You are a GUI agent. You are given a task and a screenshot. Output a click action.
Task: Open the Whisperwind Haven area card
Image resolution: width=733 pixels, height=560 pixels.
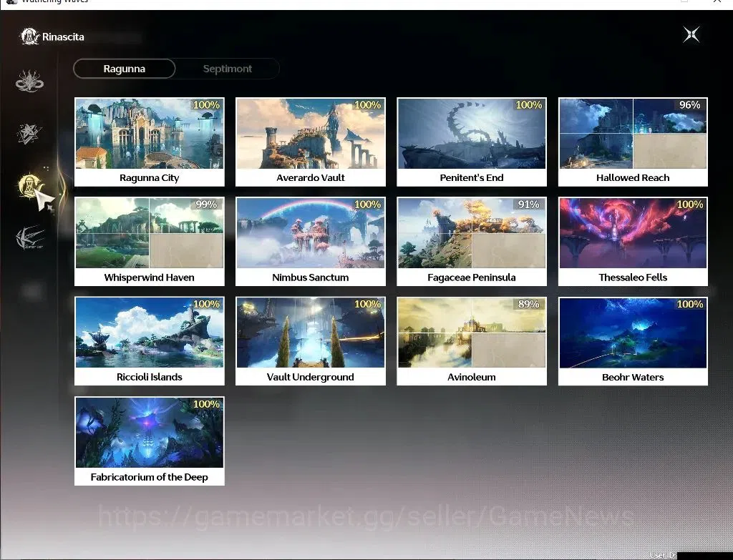(150, 242)
